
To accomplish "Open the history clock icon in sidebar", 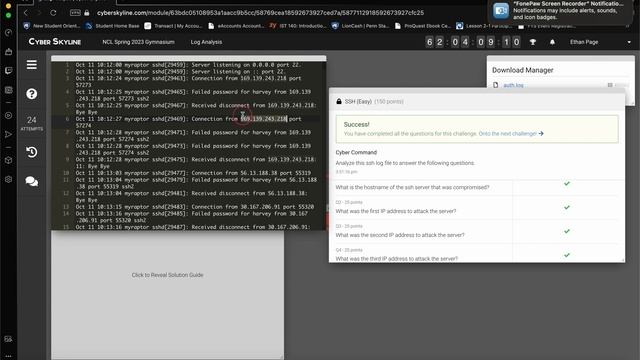I will click(31, 152).
